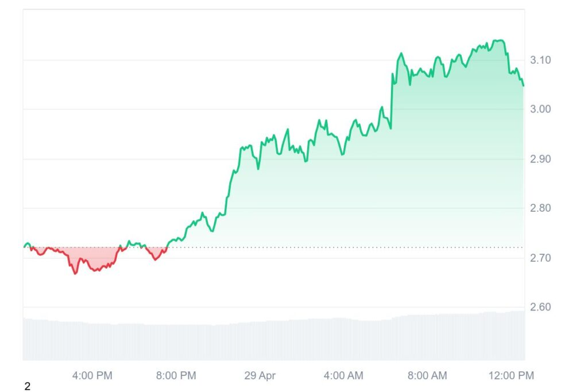Click the 3.00 price axis label
The height and width of the screenshot is (392, 588).
click(539, 109)
